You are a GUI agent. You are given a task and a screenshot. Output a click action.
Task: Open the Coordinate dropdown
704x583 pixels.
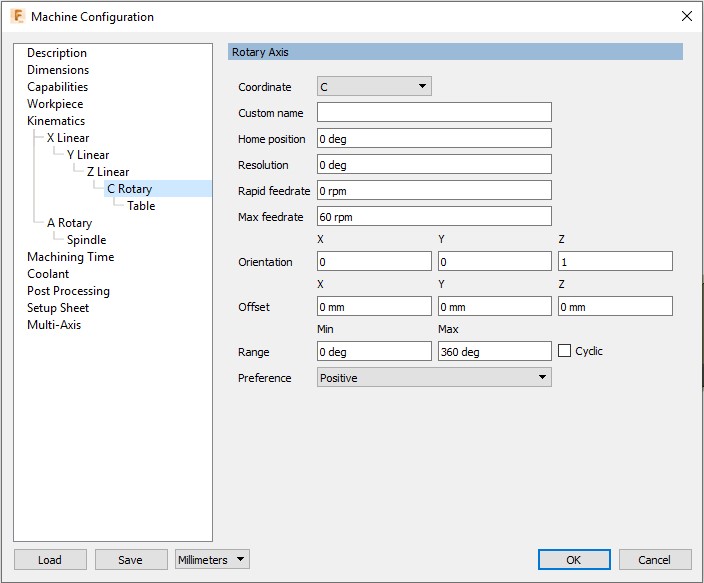[374, 87]
